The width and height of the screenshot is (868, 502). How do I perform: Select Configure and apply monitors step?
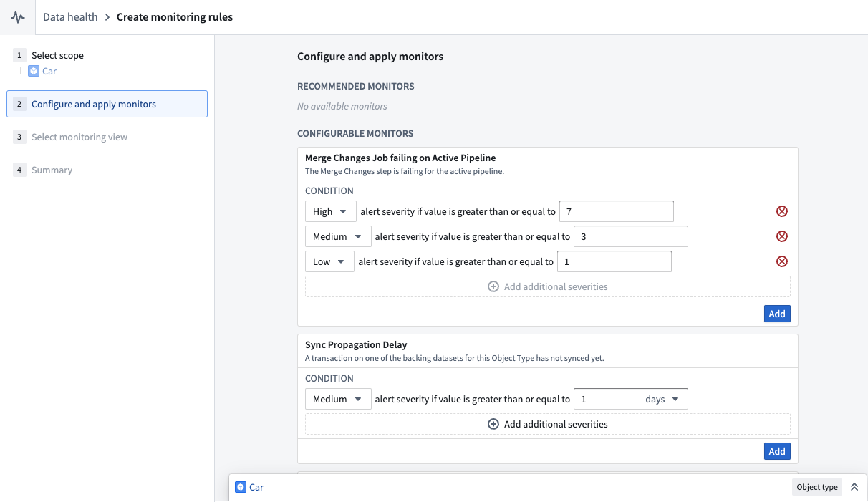click(107, 104)
